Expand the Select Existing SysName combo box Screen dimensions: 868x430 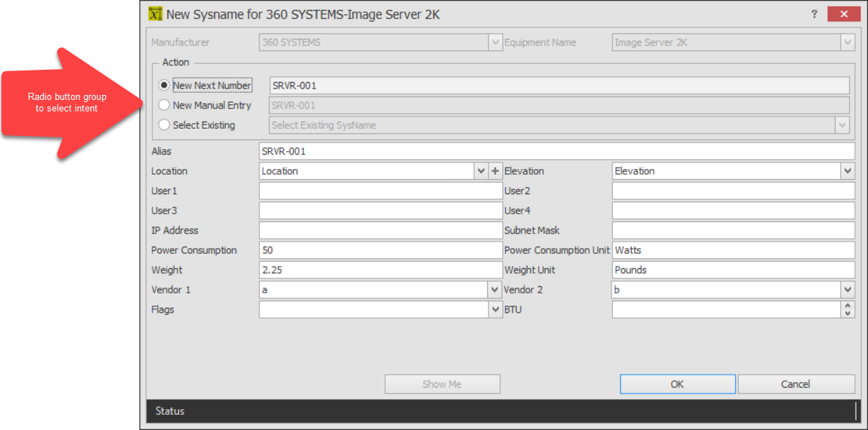(x=842, y=125)
